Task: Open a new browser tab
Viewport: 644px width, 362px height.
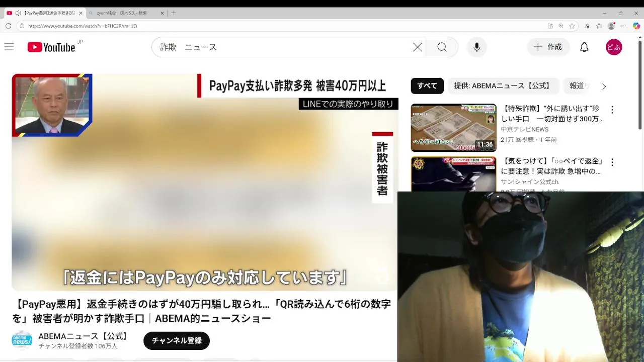Action: 174,13
